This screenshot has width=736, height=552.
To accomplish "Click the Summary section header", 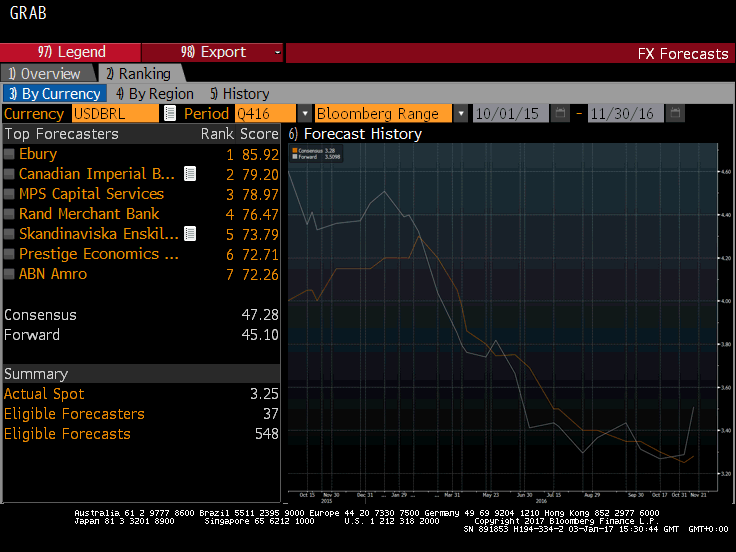I will click(141, 374).
